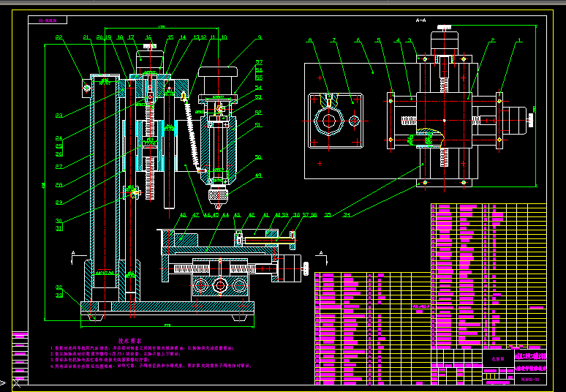Select part number label 55

point(259,78)
